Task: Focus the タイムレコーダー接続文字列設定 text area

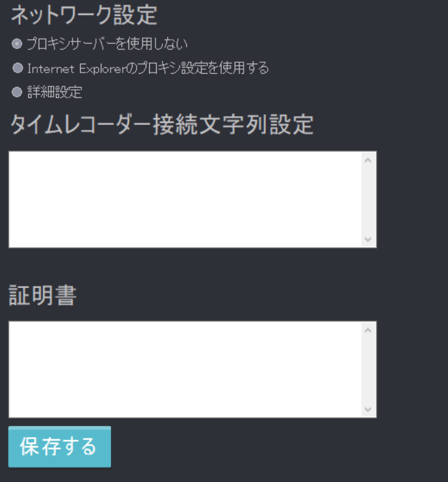Action: [x=185, y=199]
